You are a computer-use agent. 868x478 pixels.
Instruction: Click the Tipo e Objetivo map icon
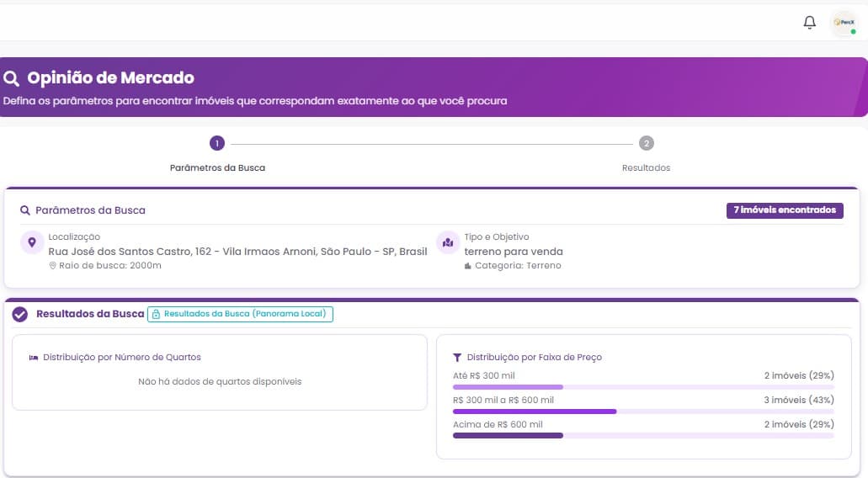tap(447, 243)
